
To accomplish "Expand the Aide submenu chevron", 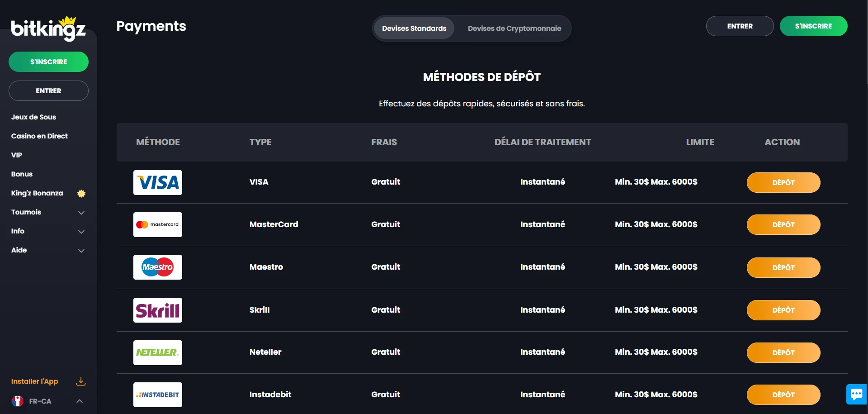I will tap(81, 251).
